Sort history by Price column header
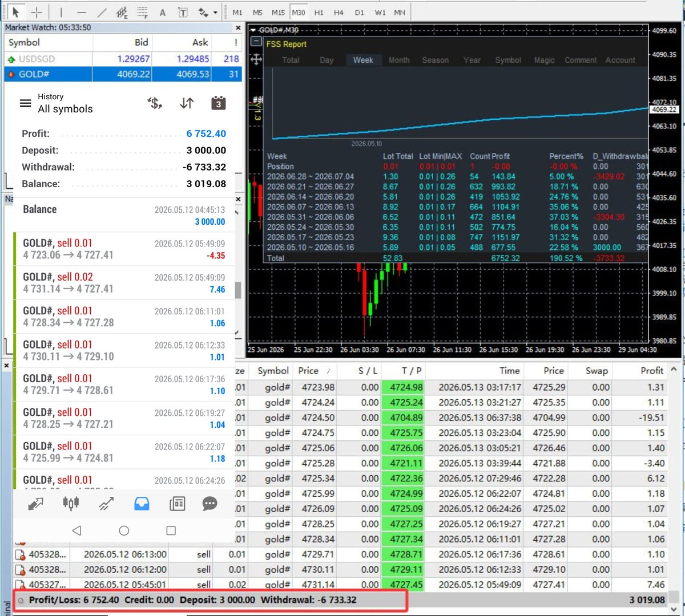The width and height of the screenshot is (685, 616). [315, 371]
